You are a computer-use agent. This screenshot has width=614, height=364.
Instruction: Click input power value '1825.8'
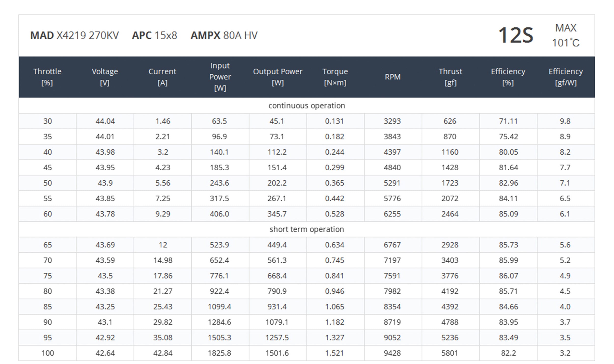pyautogui.click(x=220, y=353)
